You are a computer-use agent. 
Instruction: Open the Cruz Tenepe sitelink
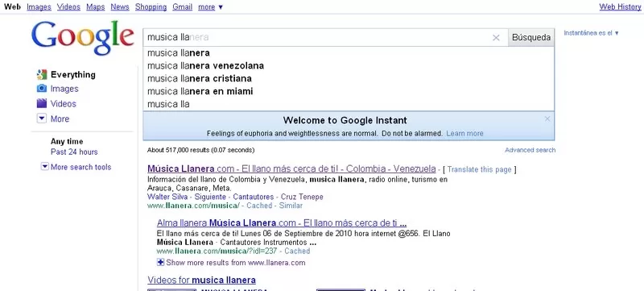[x=302, y=197]
